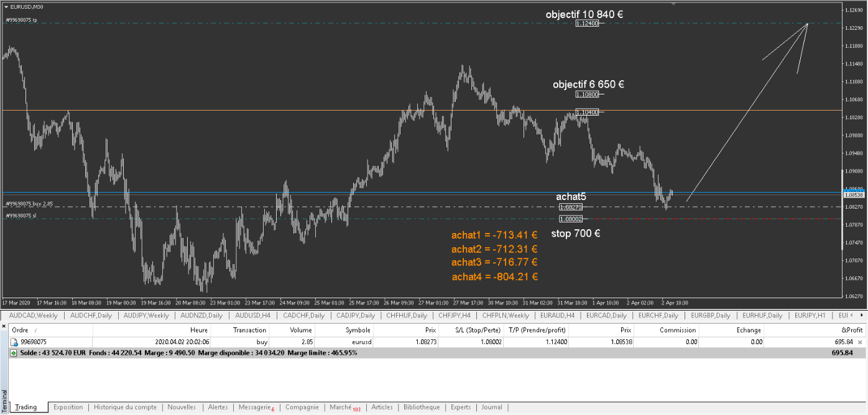868x415 pixels.
Task: Sort orders by Ordre column header
Action: [x=50, y=330]
